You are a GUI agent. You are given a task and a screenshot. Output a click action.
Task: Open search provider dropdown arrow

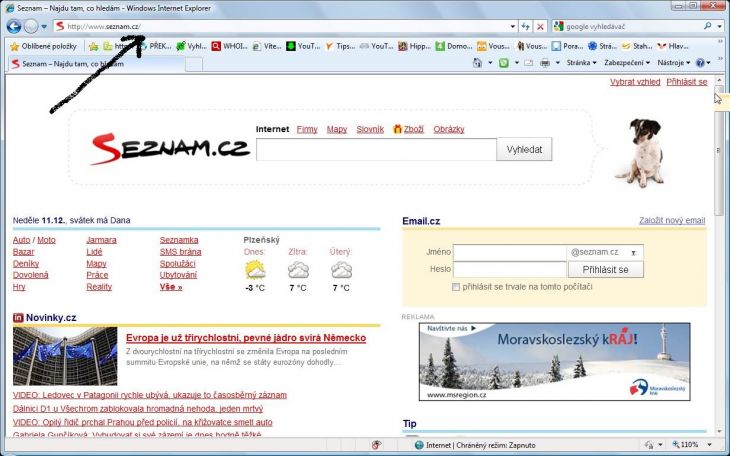[720, 27]
